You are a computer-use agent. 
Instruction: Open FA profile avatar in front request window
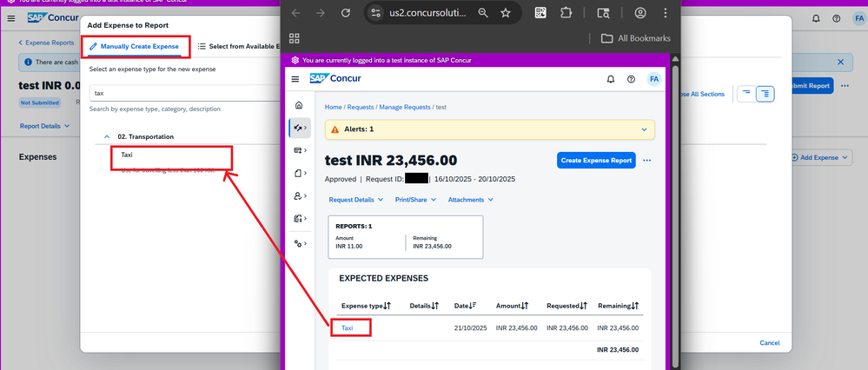point(654,79)
